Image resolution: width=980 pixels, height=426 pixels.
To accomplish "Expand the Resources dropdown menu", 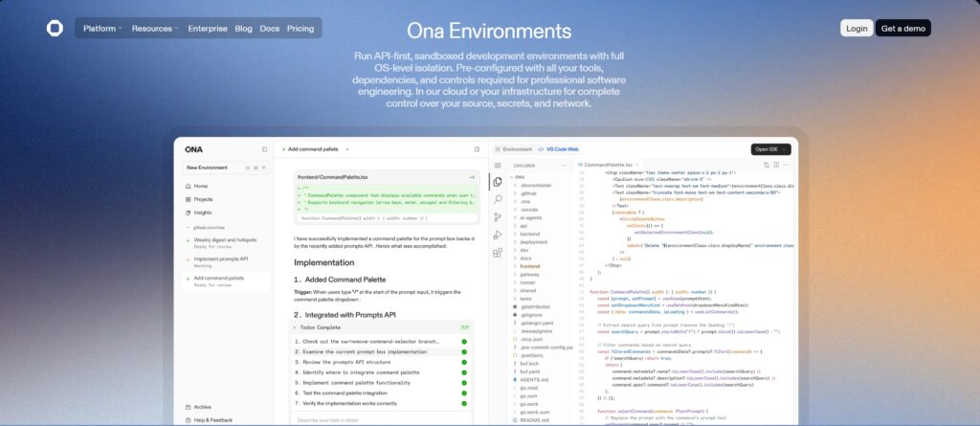I will coord(154,29).
